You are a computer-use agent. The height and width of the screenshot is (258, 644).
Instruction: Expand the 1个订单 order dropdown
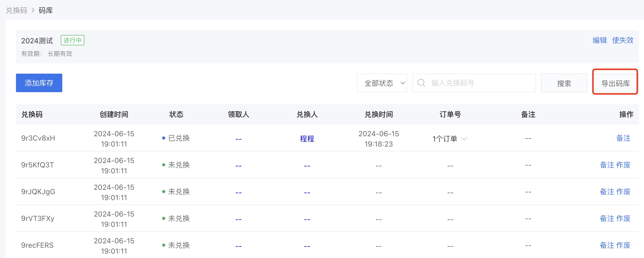(449, 139)
